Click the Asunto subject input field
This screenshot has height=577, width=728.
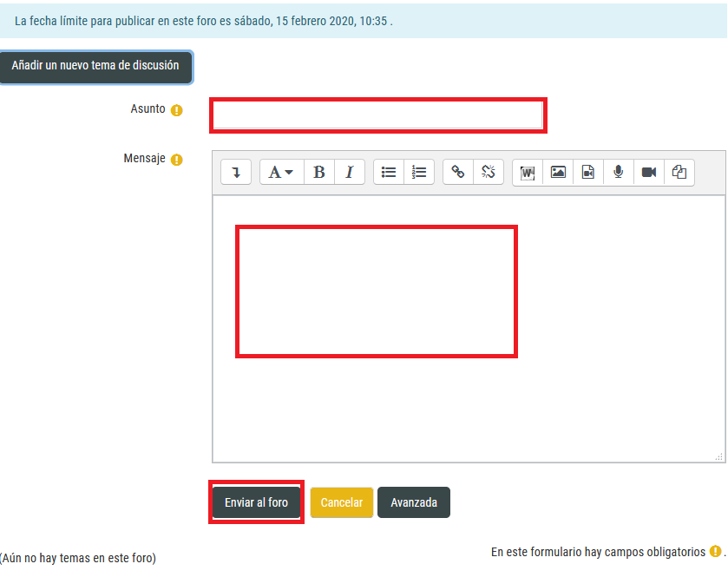(x=377, y=115)
